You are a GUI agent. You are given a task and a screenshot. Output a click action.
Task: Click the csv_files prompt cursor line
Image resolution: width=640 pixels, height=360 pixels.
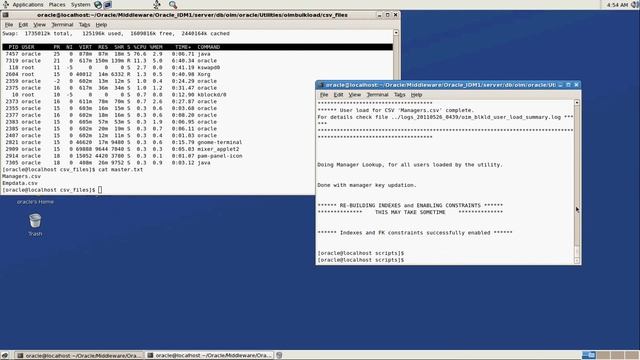tap(52, 190)
